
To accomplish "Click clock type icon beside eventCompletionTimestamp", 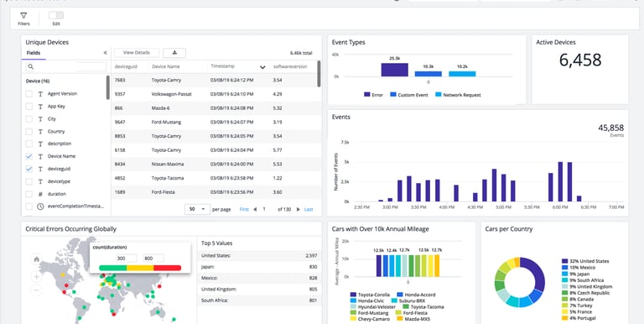I will point(40,206).
